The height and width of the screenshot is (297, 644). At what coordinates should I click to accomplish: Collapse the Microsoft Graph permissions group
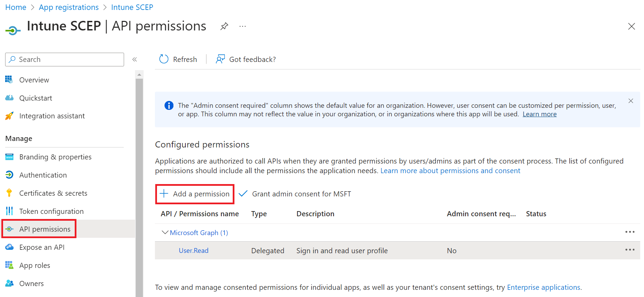click(x=165, y=232)
